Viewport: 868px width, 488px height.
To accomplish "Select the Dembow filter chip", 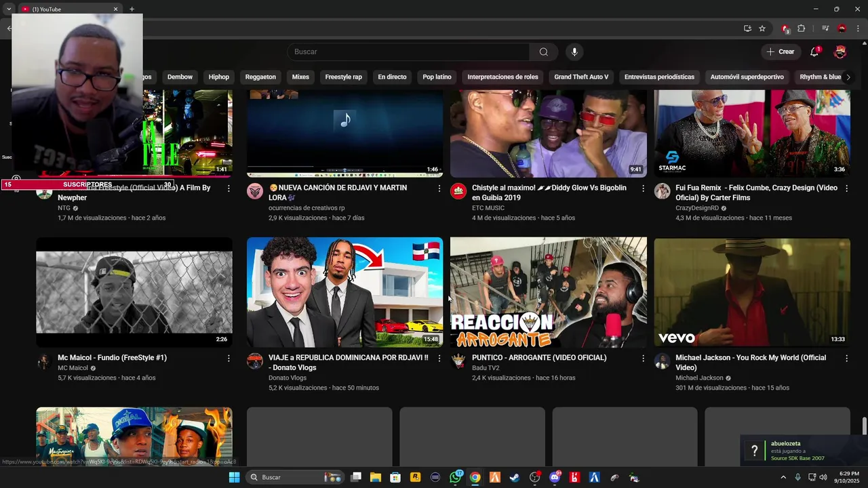I will [180, 77].
